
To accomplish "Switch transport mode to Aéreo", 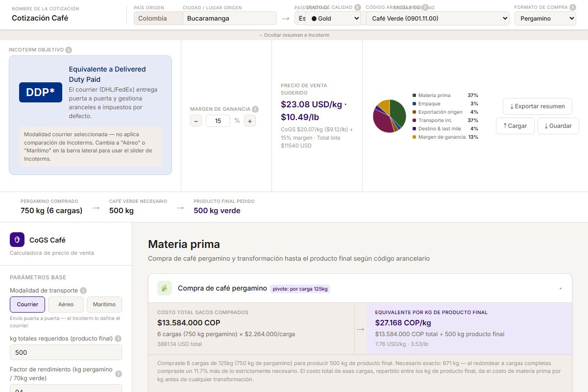I will [66, 304].
